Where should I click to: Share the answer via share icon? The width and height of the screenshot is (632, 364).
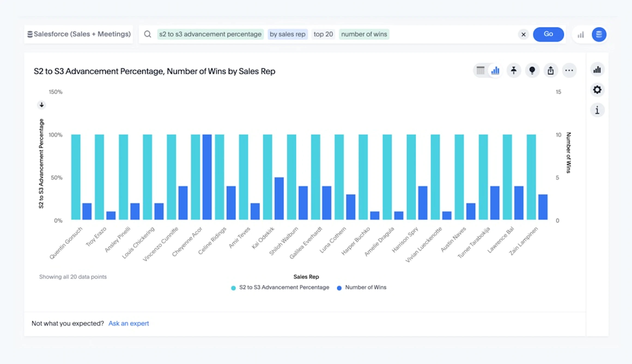click(551, 71)
